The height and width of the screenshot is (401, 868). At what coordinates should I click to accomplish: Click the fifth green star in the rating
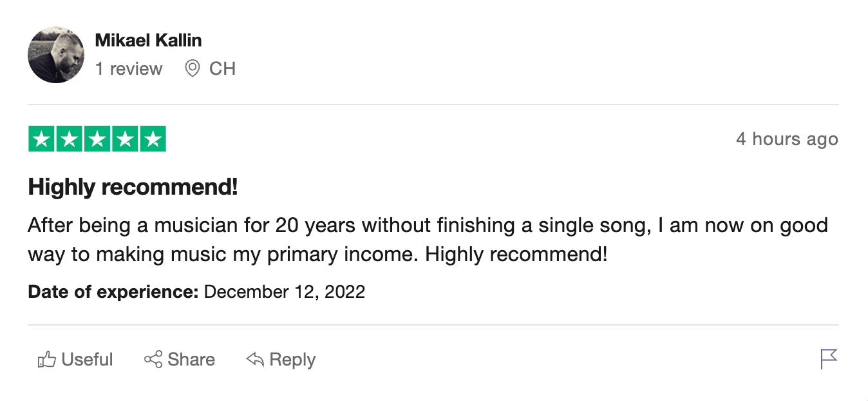pos(153,139)
